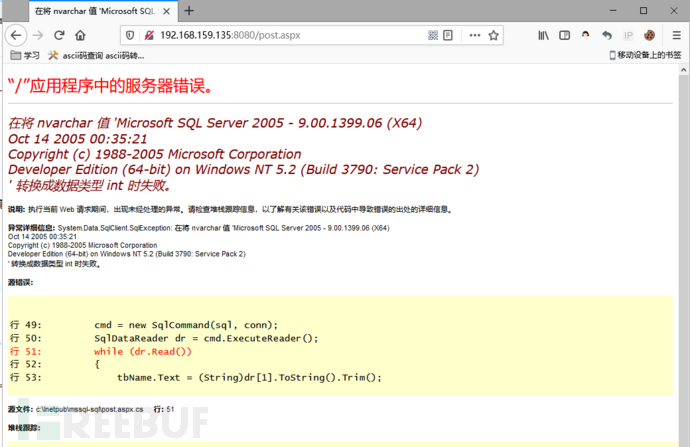Bookmark this page with the star
This screenshot has height=447, width=690.
(493, 35)
